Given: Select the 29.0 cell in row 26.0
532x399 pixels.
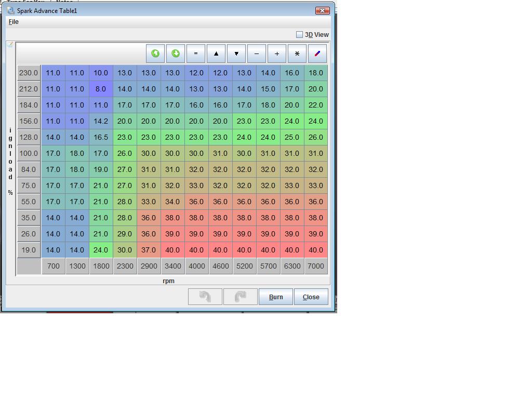Looking at the screenshot, I should [125, 234].
